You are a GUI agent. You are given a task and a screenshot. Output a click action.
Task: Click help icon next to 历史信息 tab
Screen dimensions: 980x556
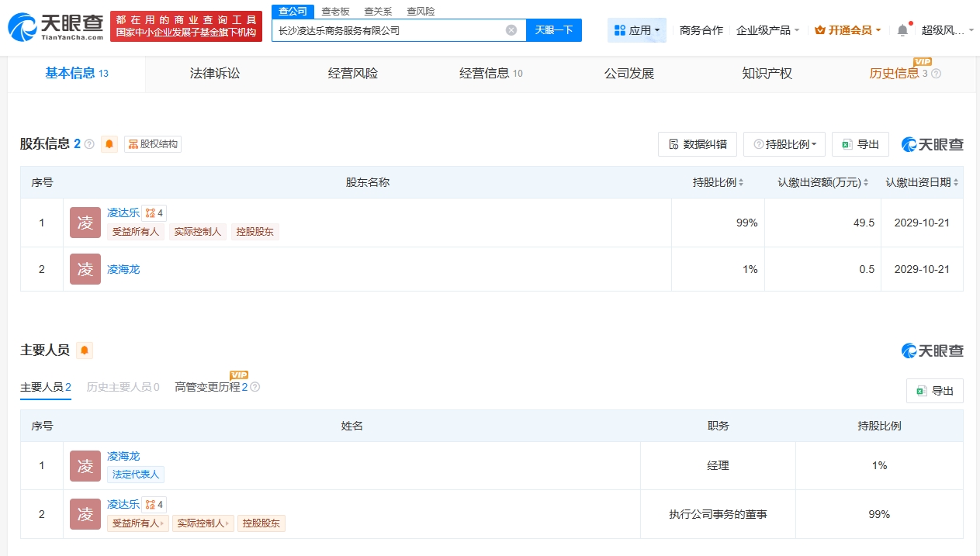click(936, 74)
